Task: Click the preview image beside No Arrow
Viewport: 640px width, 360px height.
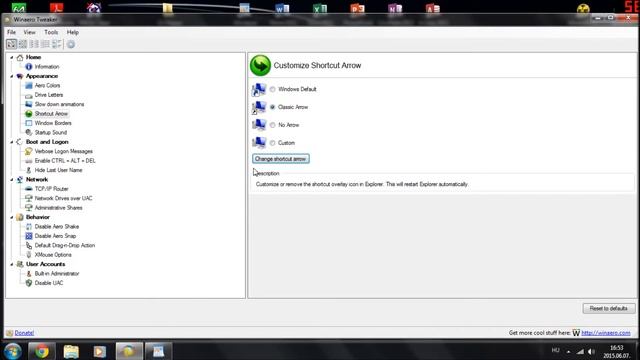Action: tap(259, 125)
